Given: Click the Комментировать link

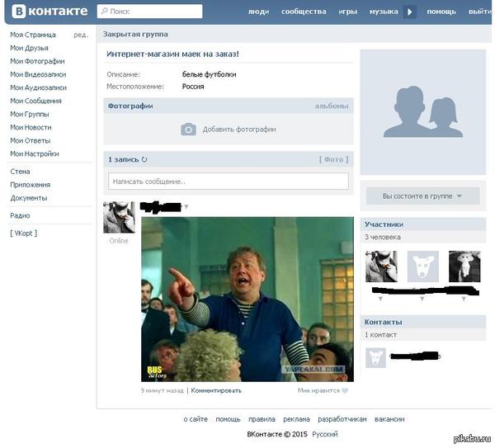Looking at the screenshot, I should point(216,390).
